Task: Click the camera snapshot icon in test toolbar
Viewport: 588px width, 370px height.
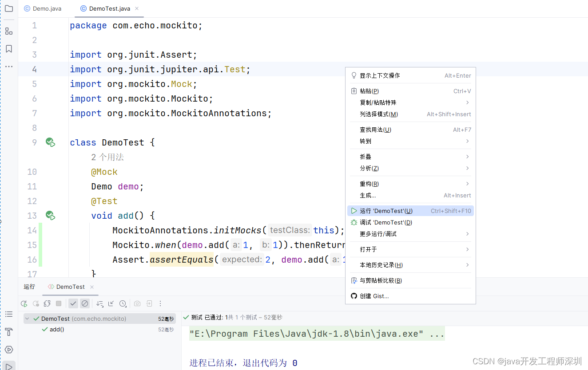Action: pyautogui.click(x=137, y=303)
